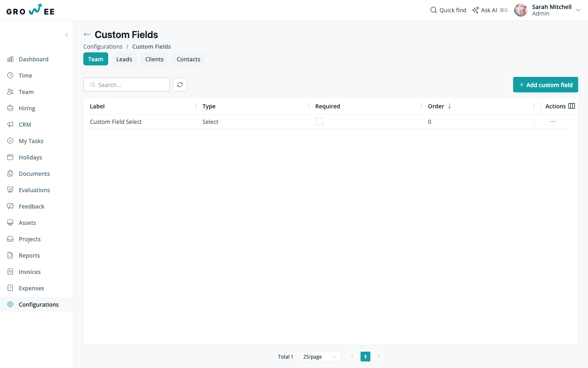The image size is (588, 368).
Task: Click the next page arrow
Action: (379, 357)
